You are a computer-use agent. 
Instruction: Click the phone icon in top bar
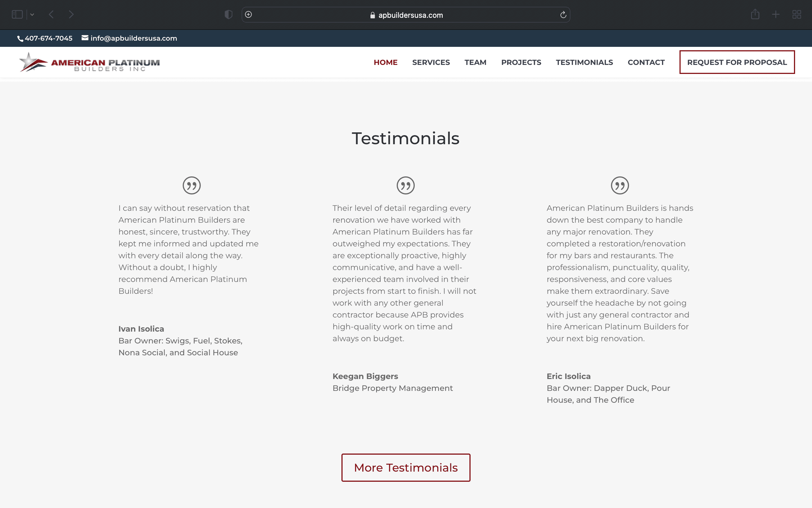pos(20,39)
